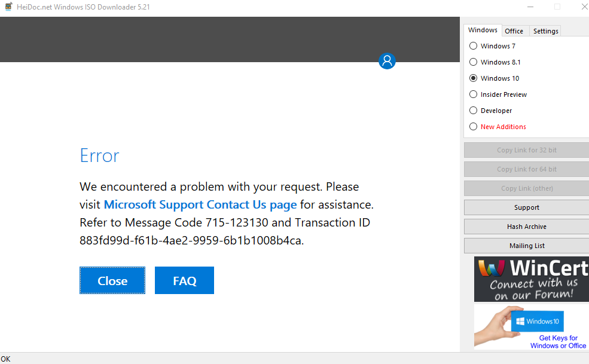The width and height of the screenshot is (589, 364).
Task: Click Get Keys for Windows or Office link
Action: [x=558, y=342]
